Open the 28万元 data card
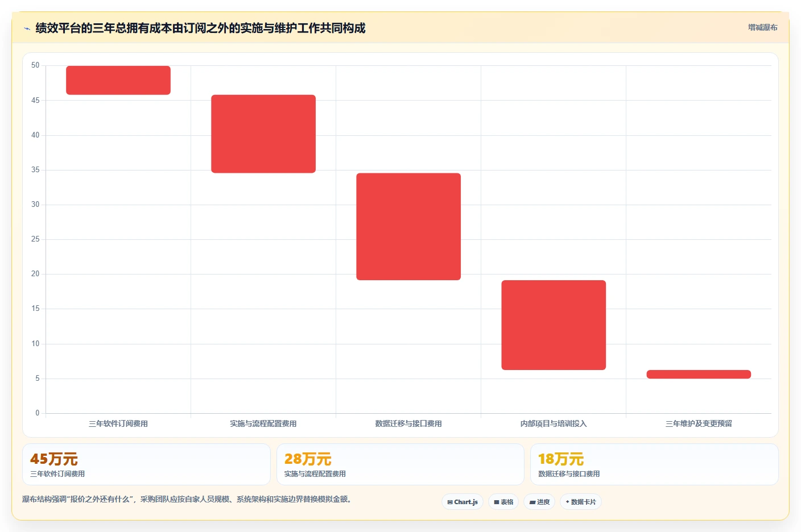The image size is (801, 532). click(400, 464)
